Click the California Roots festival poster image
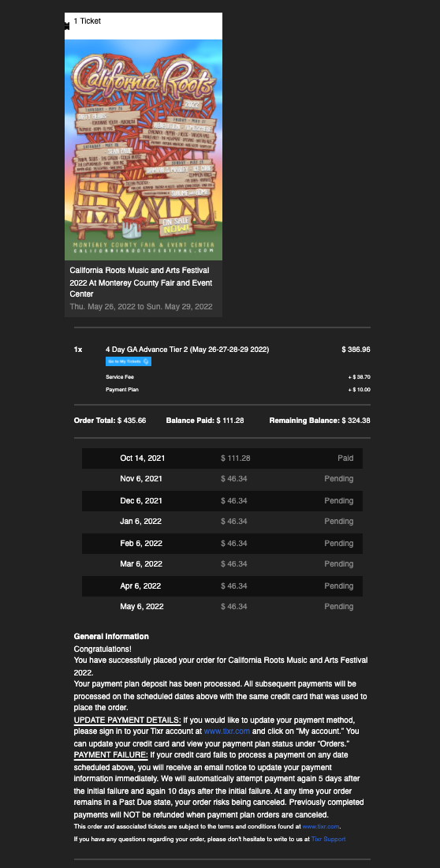The height and width of the screenshot is (868, 440). (144, 149)
